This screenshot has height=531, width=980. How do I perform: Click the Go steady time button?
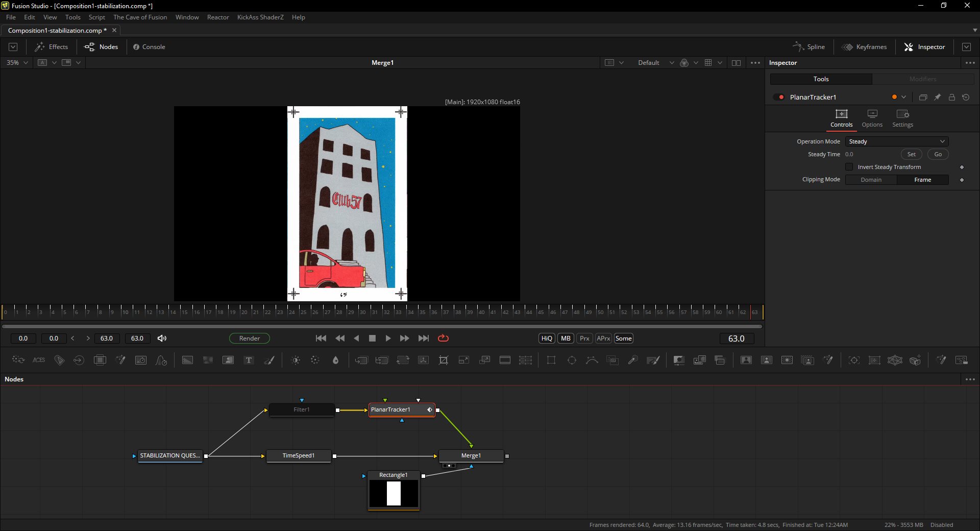[938, 154]
